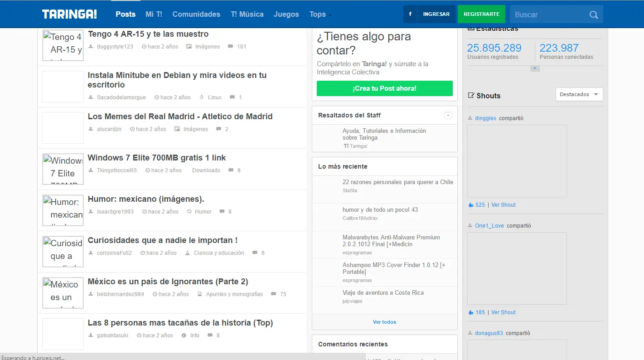Click the thumbs-up icon beside 185
644x360 pixels.
[470, 312]
